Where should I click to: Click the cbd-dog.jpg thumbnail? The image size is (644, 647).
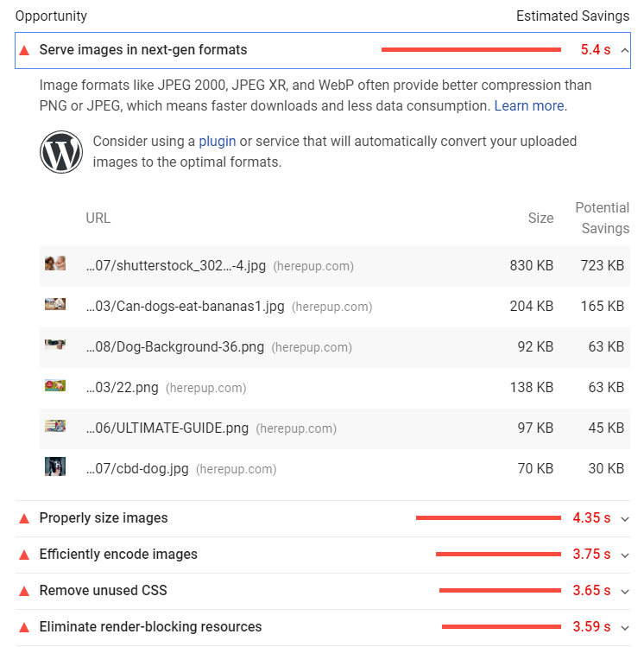(x=55, y=467)
